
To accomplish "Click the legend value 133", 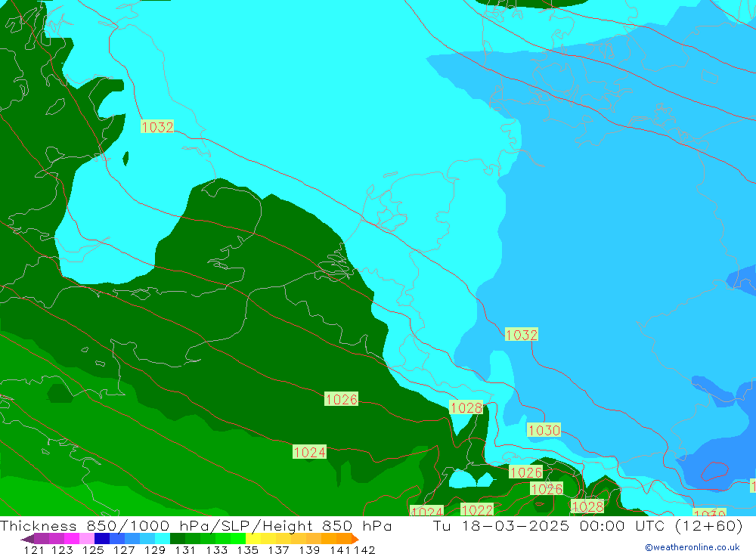I will tap(216, 549).
